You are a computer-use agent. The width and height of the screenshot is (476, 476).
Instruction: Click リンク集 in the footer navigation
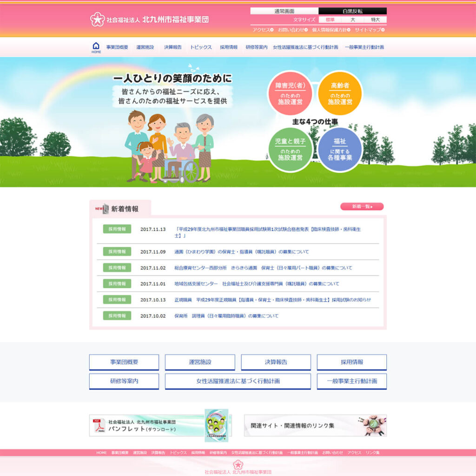pos(372,453)
